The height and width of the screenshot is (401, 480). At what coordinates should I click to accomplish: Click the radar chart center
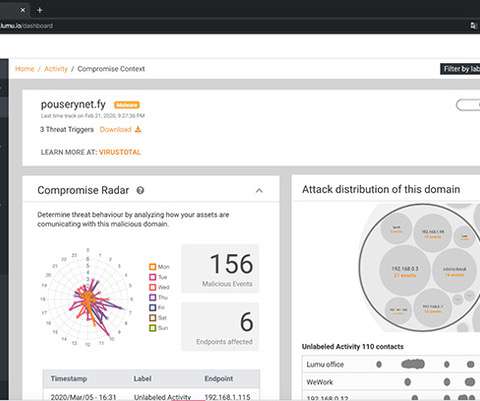click(x=88, y=298)
